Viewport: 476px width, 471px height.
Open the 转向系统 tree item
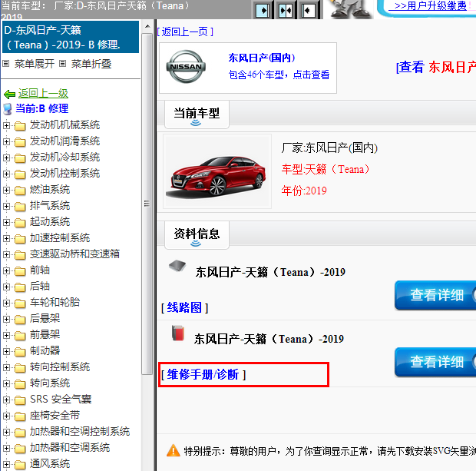[x=50, y=383]
